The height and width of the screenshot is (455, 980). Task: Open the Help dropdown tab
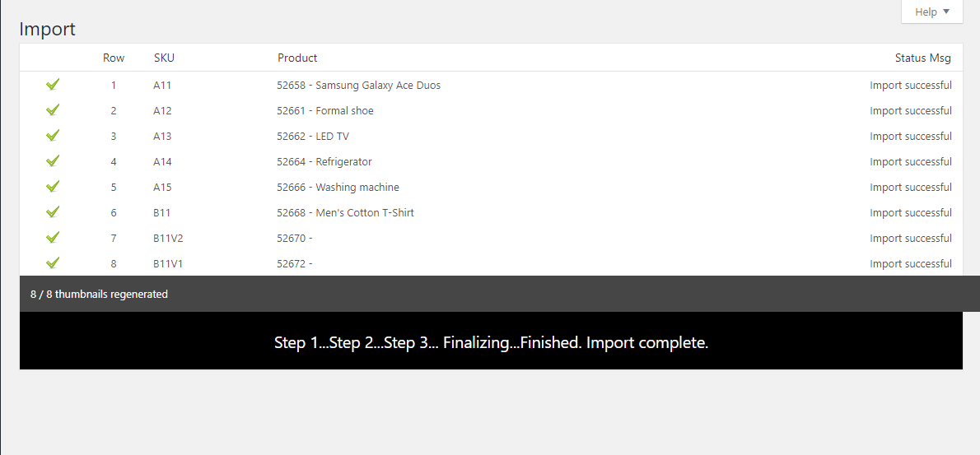point(932,12)
